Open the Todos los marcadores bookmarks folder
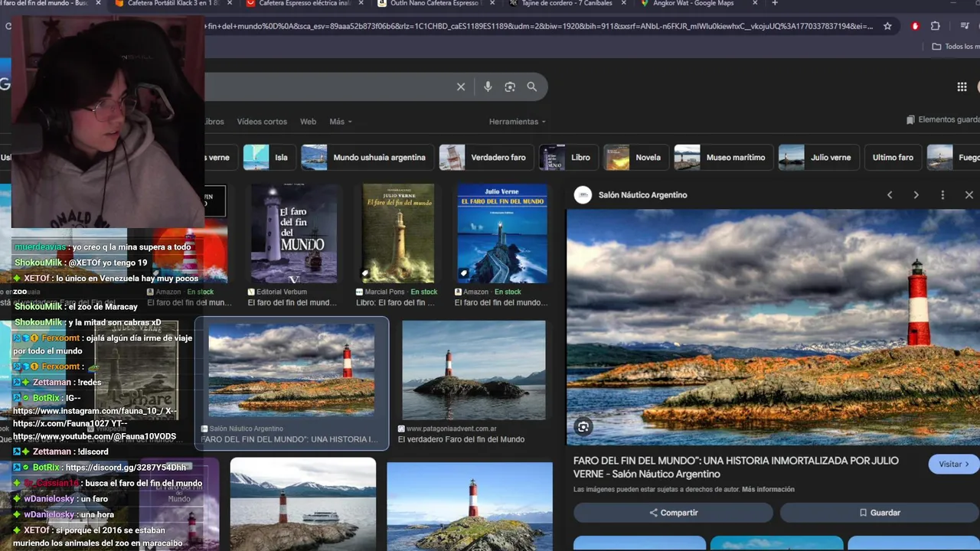Viewport: 980px width, 551px height. (x=955, y=47)
